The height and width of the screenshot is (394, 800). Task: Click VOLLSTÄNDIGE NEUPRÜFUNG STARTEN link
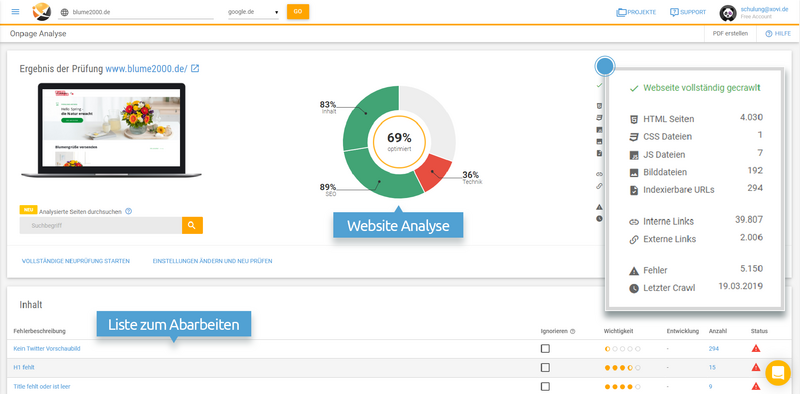[76, 261]
